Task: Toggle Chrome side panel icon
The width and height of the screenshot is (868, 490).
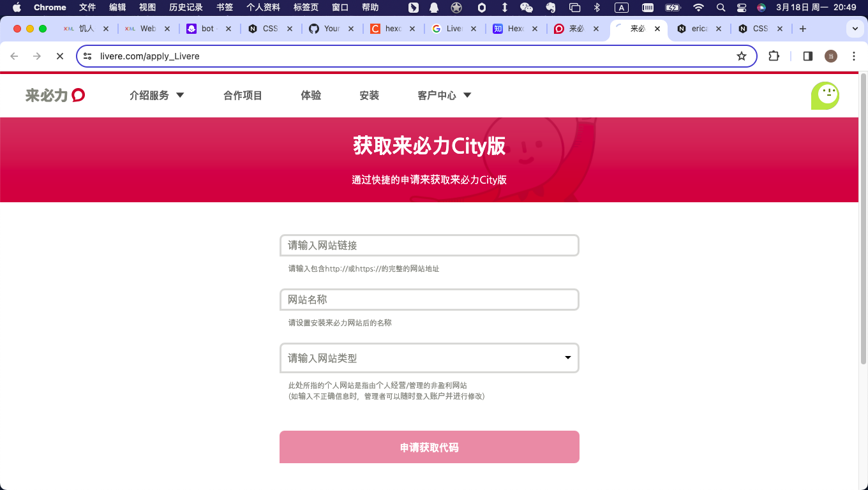Action: [x=807, y=56]
